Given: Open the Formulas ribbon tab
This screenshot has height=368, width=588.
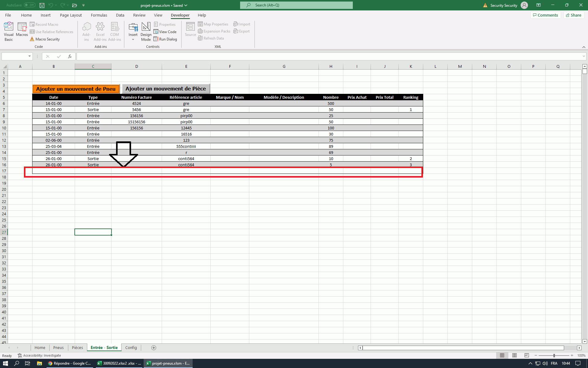Looking at the screenshot, I should pos(99,15).
